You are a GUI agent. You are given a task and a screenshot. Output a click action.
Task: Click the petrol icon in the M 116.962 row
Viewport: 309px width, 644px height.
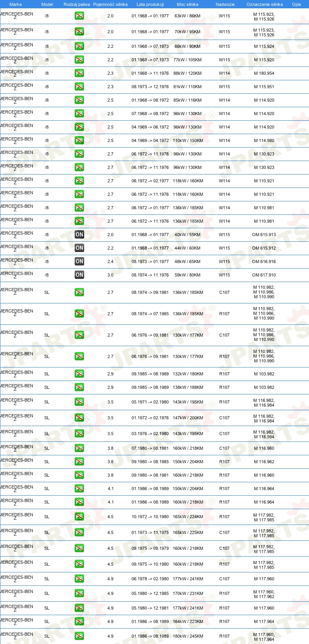point(79,462)
